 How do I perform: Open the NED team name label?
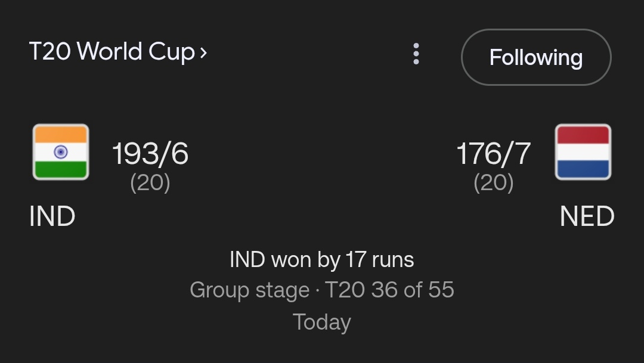[587, 216]
